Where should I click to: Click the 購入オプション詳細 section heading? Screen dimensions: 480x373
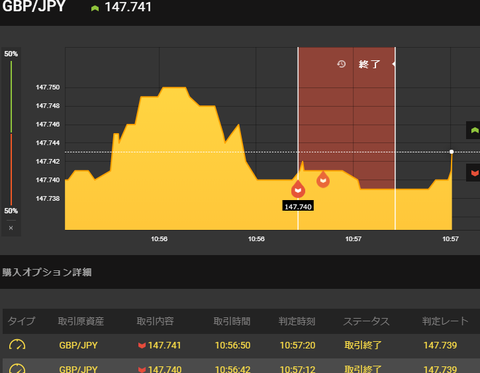tap(47, 272)
